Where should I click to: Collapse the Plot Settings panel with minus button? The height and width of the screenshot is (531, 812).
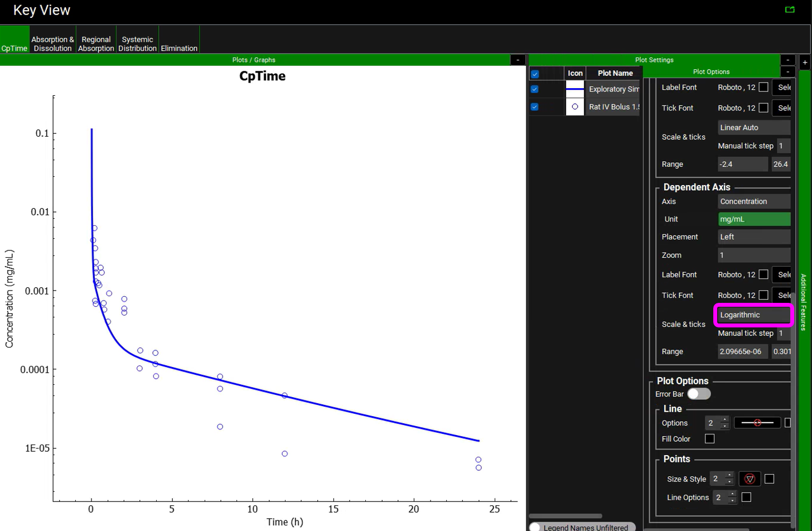[787, 60]
